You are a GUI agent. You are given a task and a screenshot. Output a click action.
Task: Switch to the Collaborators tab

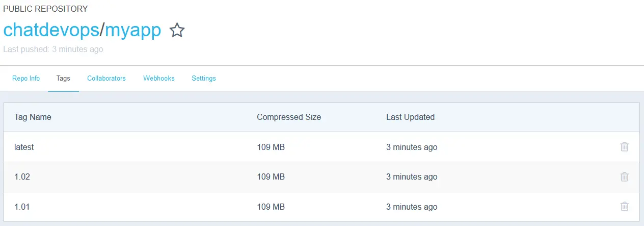click(x=106, y=79)
